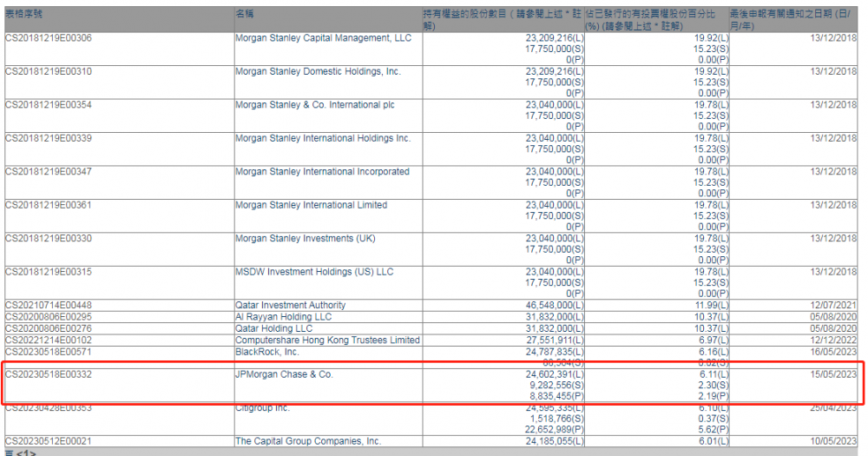Select JPMorgan's 2.19(P) percentage

[714, 396]
